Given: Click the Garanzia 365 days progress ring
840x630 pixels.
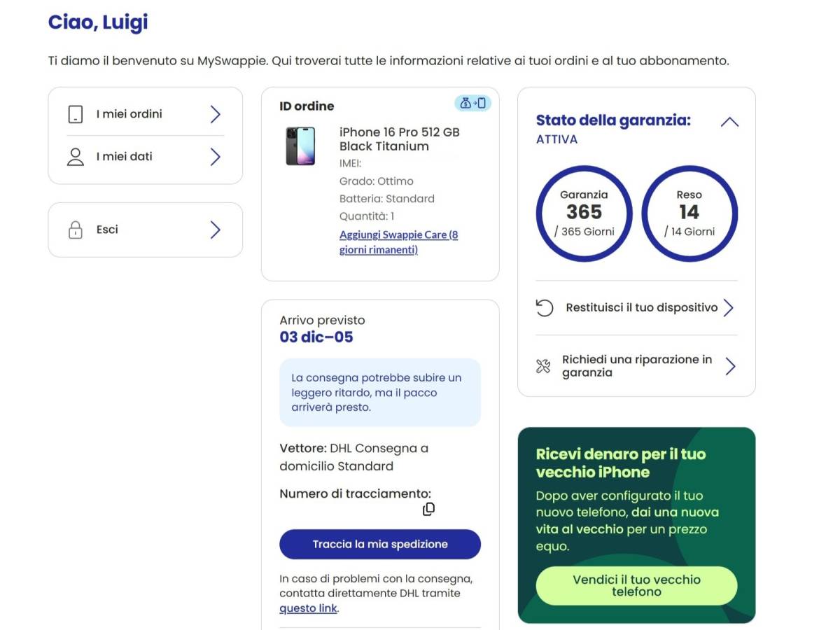Looking at the screenshot, I should pos(584,213).
